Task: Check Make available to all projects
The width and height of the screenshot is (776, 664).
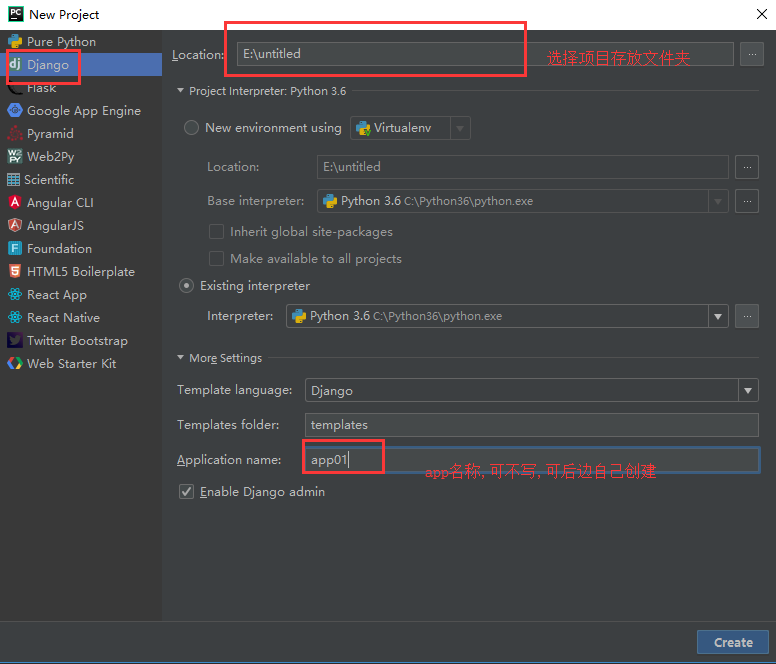Action: tap(216, 258)
